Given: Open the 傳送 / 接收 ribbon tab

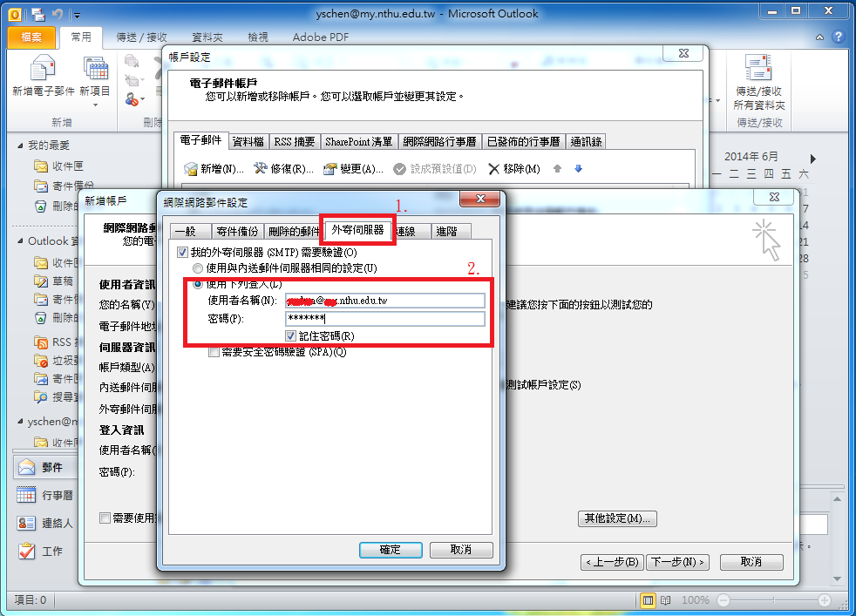Looking at the screenshot, I should 143,37.
